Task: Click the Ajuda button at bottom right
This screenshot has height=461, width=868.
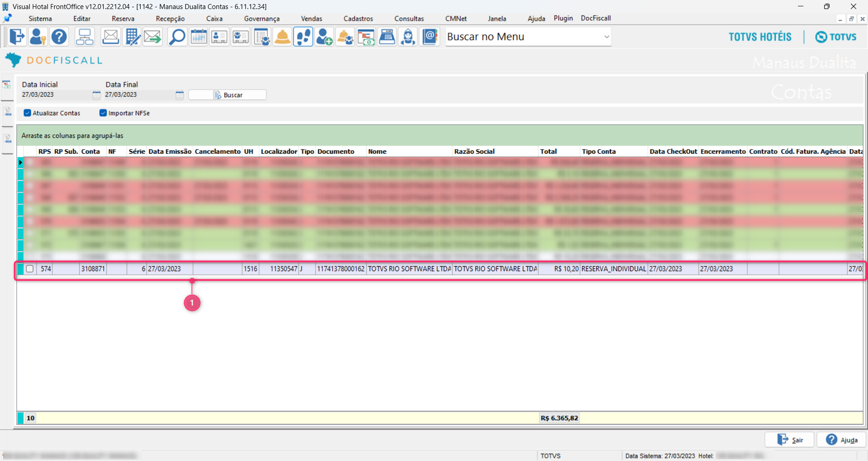Action: 841,440
